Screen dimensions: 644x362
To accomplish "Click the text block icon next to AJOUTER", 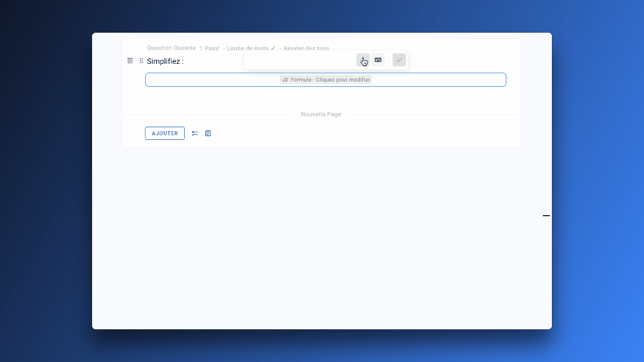I will point(208,133).
